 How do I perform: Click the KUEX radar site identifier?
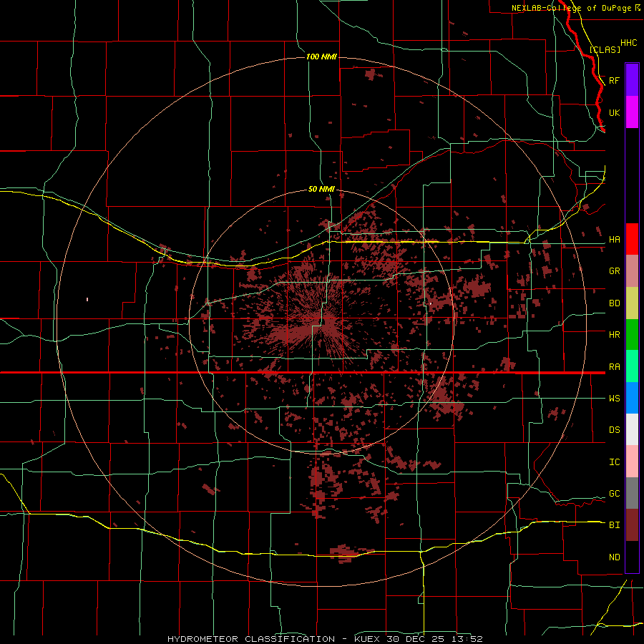[368, 639]
